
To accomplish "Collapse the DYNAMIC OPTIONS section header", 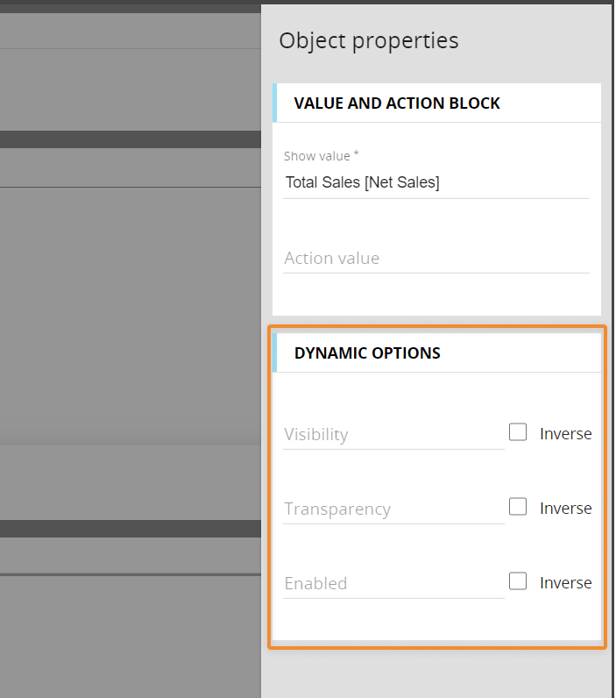I will click(436, 353).
